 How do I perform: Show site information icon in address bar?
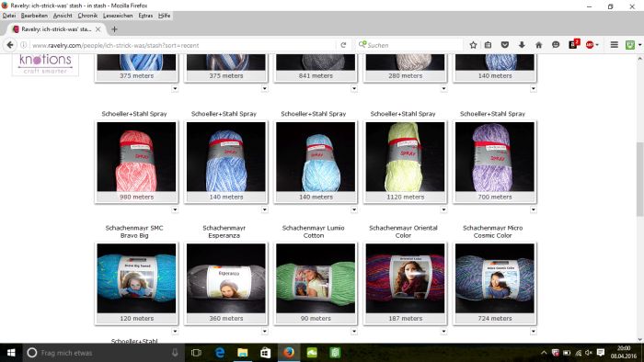click(24, 45)
